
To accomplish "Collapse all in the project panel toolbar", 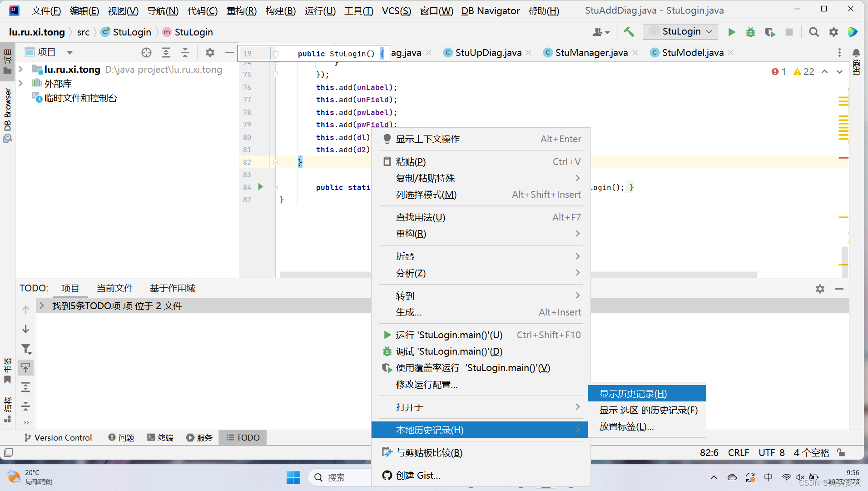I will [185, 53].
